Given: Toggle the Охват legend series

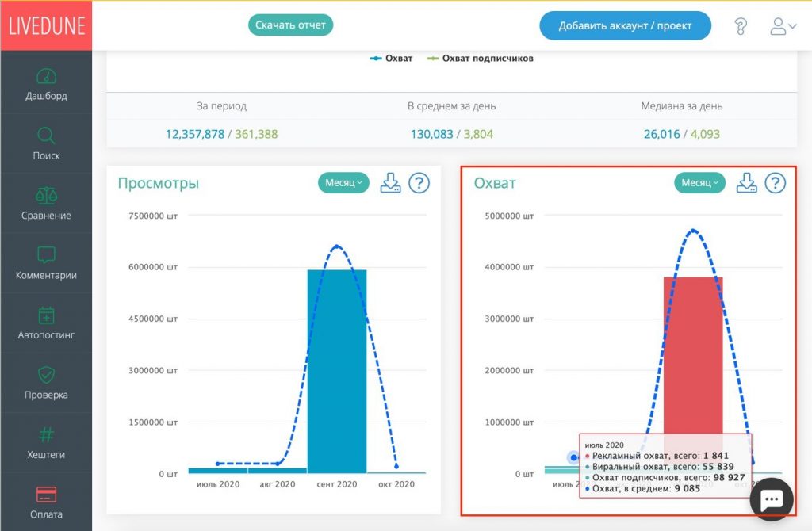Looking at the screenshot, I should tap(392, 58).
